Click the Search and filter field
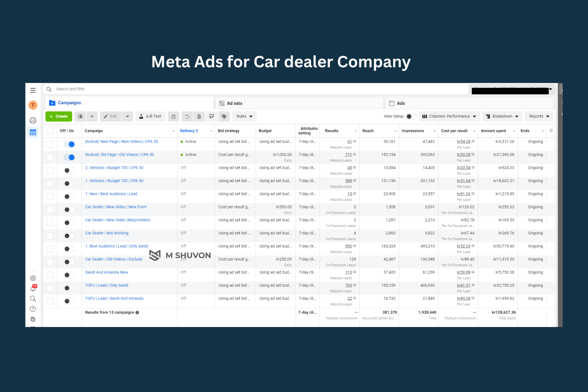Image resolution: width=588 pixels, height=392 pixels. [256, 89]
